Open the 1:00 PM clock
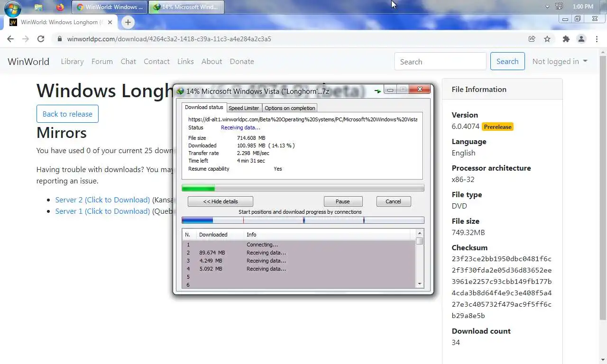The height and width of the screenshot is (364, 607). point(583,7)
